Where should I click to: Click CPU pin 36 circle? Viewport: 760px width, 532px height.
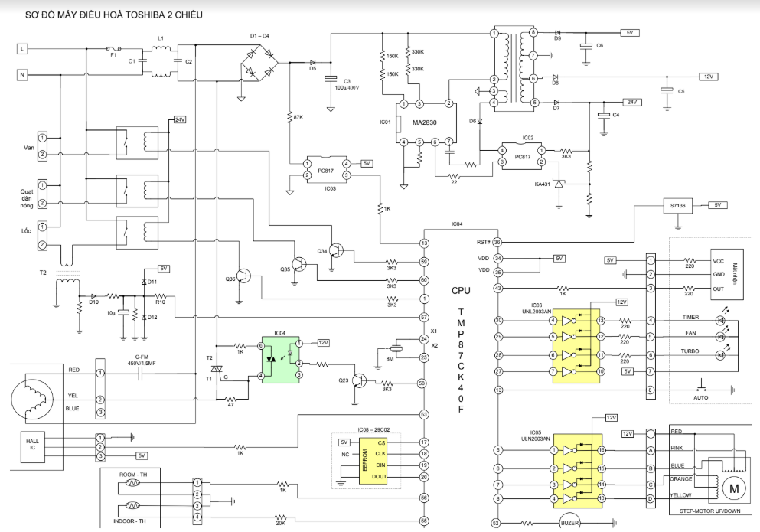(497, 242)
